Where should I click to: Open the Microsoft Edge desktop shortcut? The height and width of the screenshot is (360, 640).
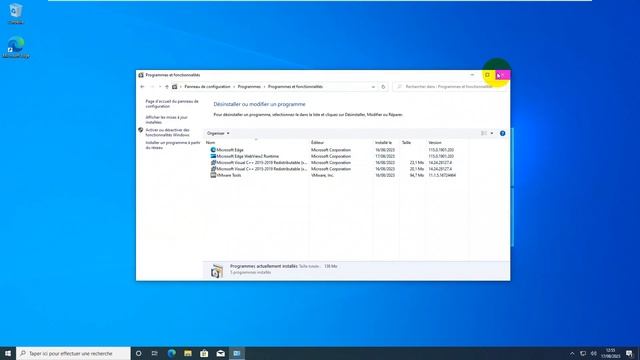[16, 47]
